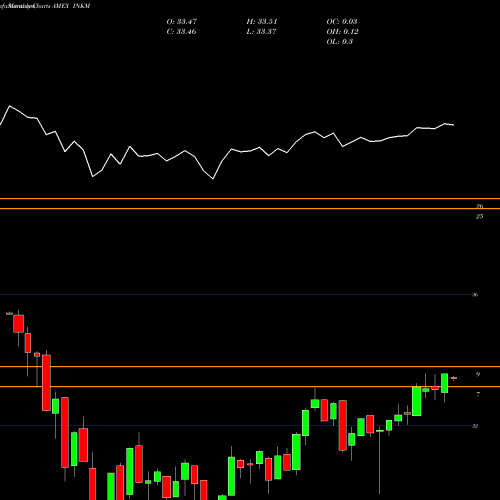Click the end point of the white line chart

[454, 125]
